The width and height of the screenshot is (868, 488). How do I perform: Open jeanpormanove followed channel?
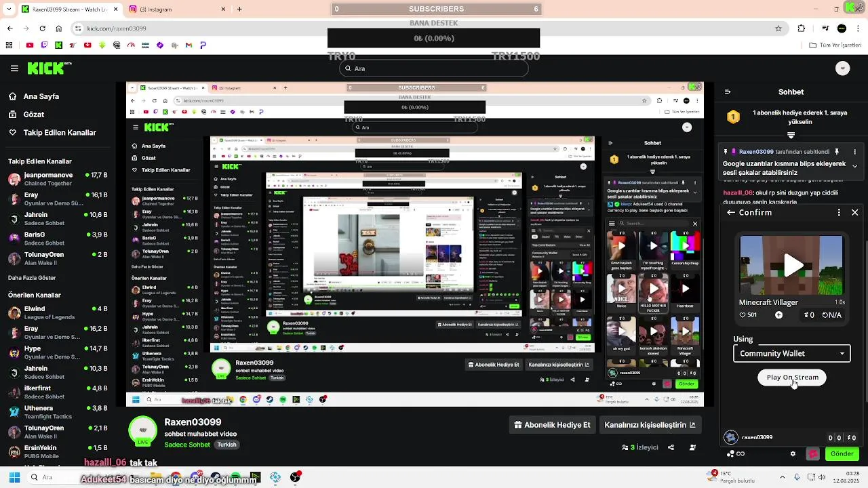point(58,179)
